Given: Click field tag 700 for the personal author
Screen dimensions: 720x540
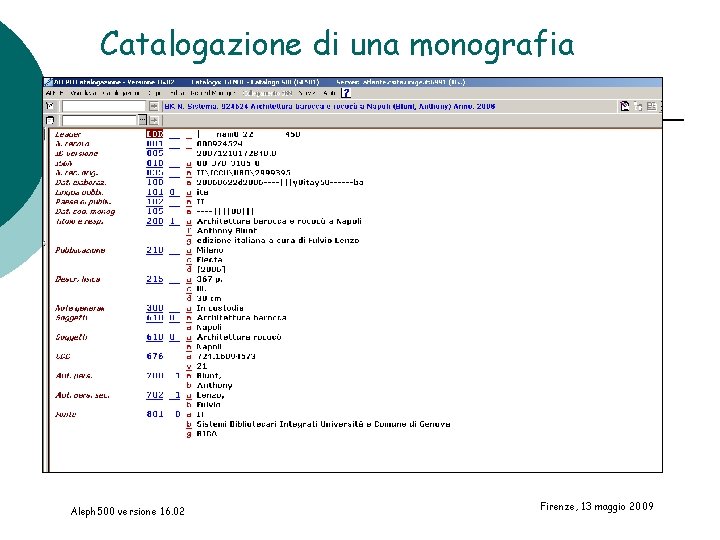Looking at the screenshot, I should tap(155, 376).
